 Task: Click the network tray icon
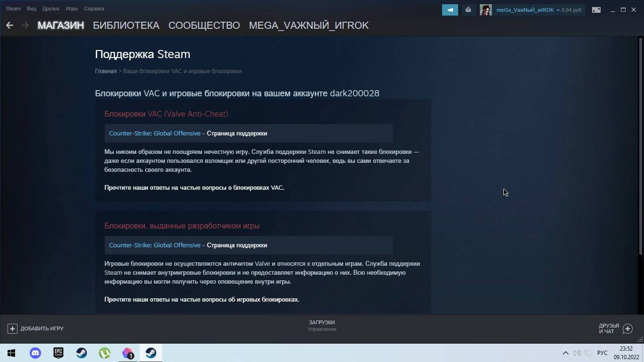pyautogui.click(x=588, y=353)
